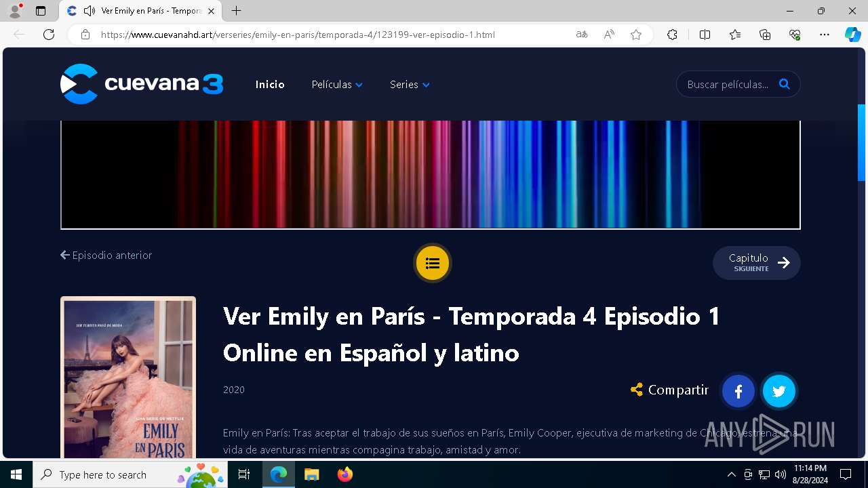Share on Twitter
The image size is (868, 488).
tap(779, 391)
